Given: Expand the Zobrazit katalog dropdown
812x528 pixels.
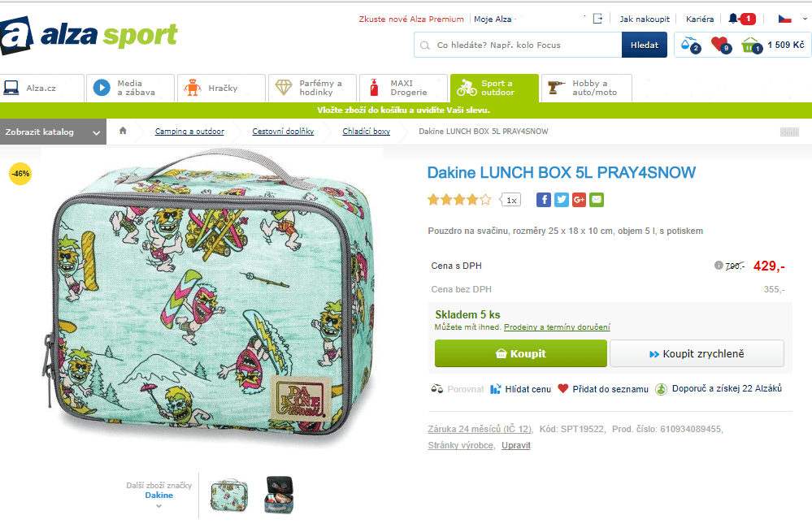Looking at the screenshot, I should 53,132.
